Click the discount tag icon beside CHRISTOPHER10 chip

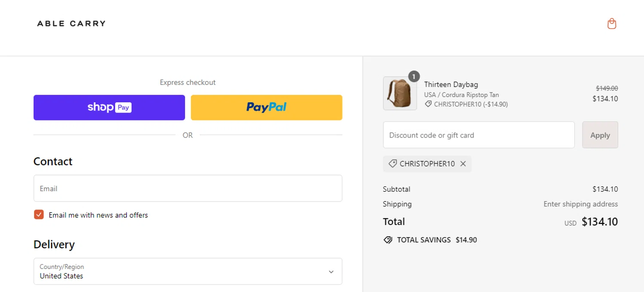click(x=392, y=164)
